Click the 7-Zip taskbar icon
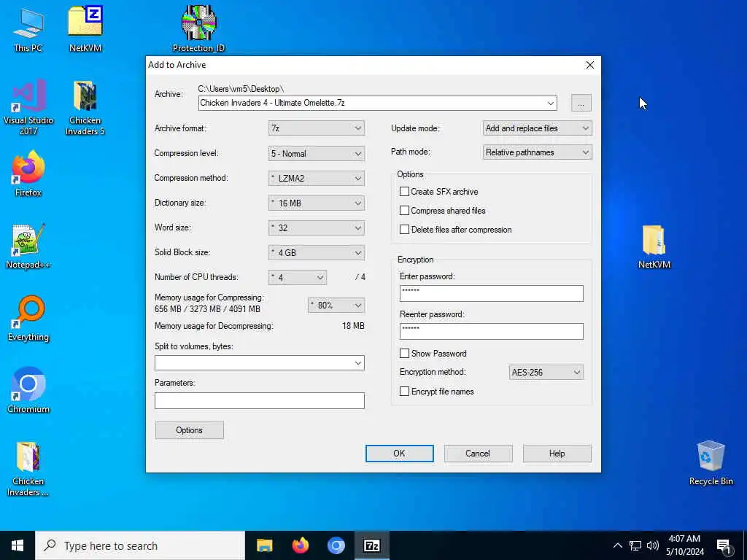This screenshot has width=747, height=560. tap(372, 545)
